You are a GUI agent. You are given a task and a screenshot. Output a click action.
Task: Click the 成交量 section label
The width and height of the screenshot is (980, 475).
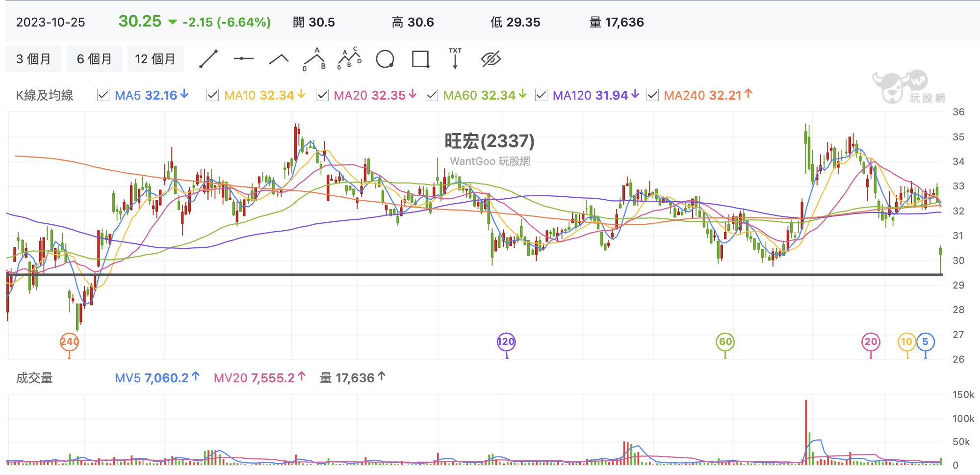click(x=34, y=378)
